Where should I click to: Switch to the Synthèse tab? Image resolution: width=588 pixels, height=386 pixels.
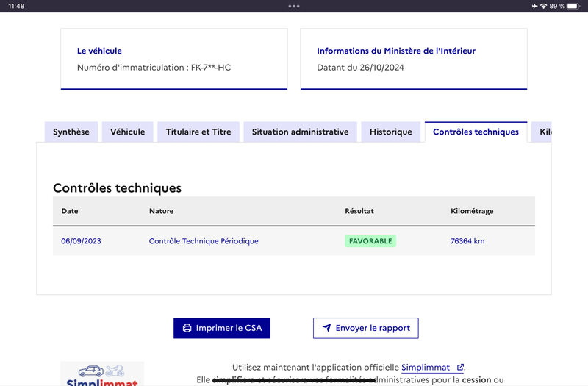(71, 132)
